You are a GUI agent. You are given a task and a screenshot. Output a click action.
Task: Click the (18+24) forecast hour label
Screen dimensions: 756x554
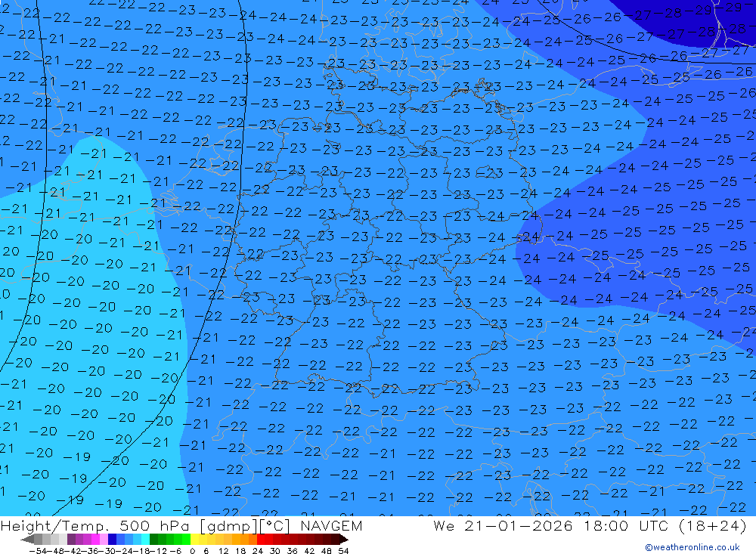click(x=712, y=525)
